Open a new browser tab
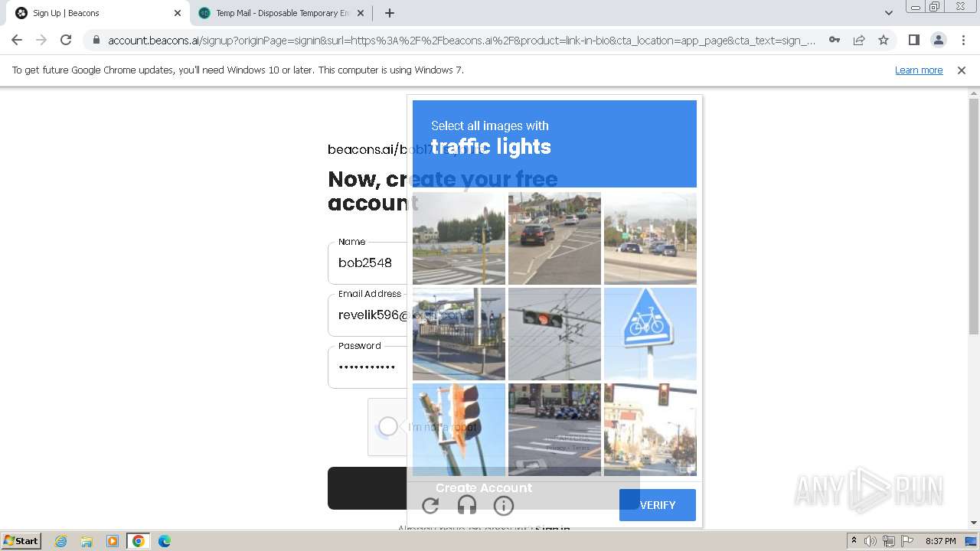Viewport: 980px width, 551px height. 389,13
